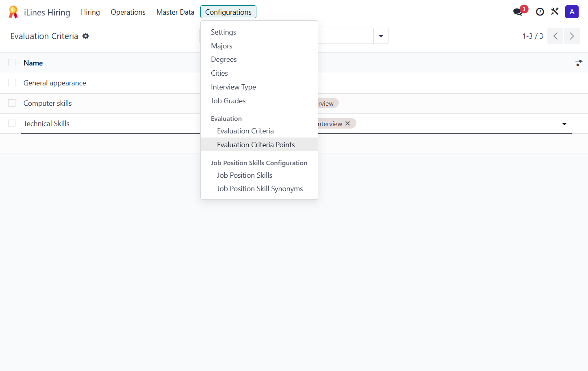
Task: Toggle the select-all checkbox in header
Action: [12, 63]
